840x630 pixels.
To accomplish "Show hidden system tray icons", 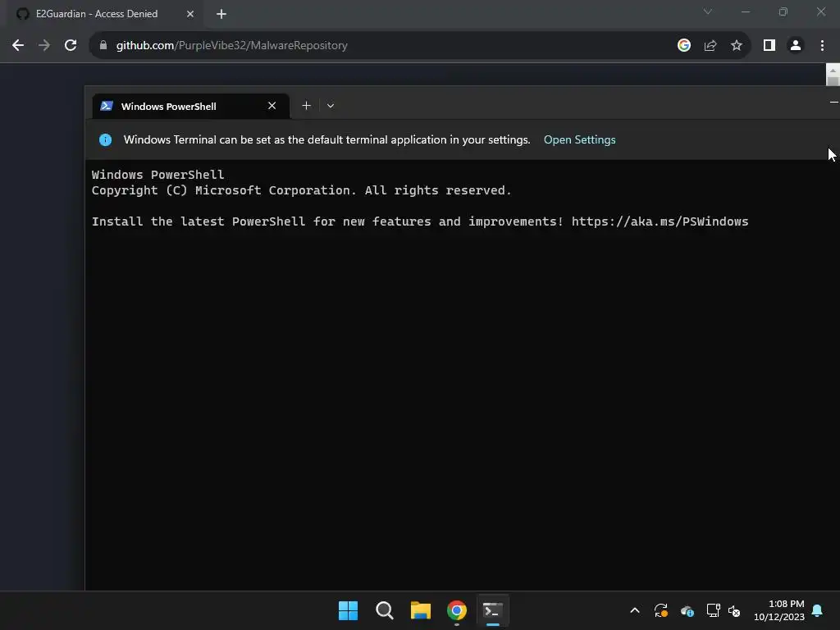I will (x=635, y=610).
